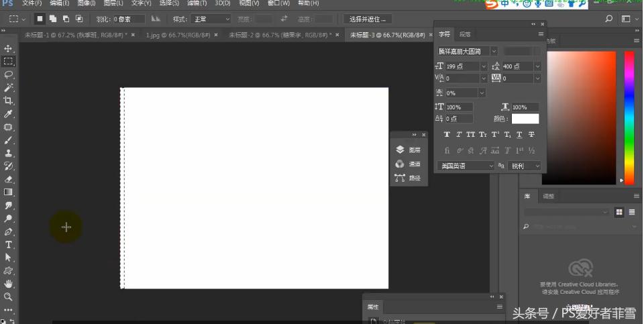Image resolution: width=644 pixels, height=324 pixels.
Task: Open the 图层 panel button
Action: [x=408, y=150]
